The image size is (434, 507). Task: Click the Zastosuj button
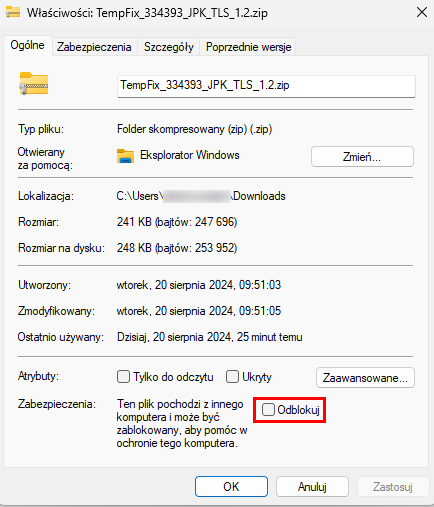pyautogui.click(x=393, y=487)
